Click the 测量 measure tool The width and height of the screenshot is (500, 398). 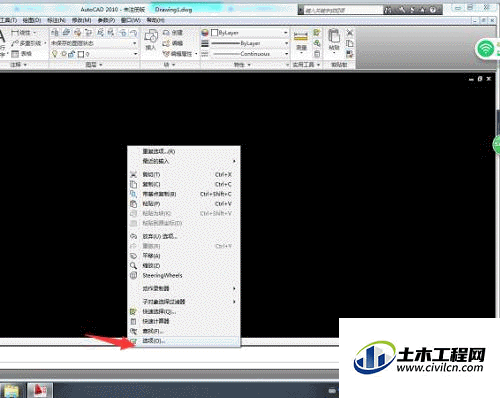pyautogui.click(x=301, y=42)
